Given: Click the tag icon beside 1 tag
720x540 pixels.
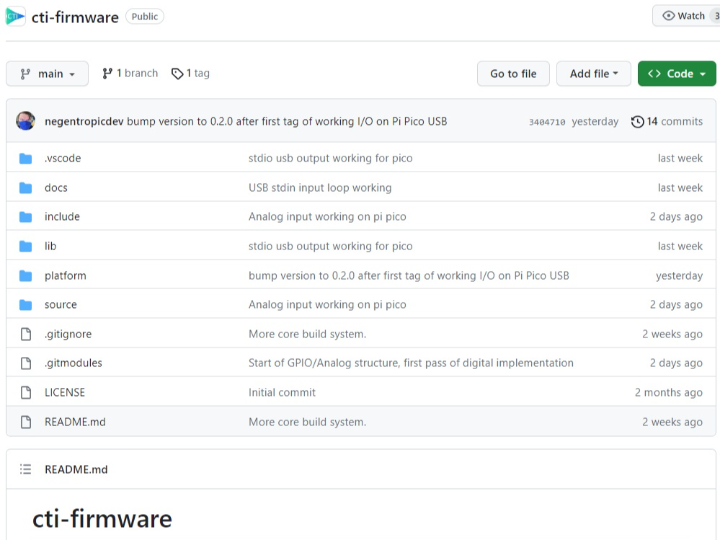Looking at the screenshot, I should 177,73.
